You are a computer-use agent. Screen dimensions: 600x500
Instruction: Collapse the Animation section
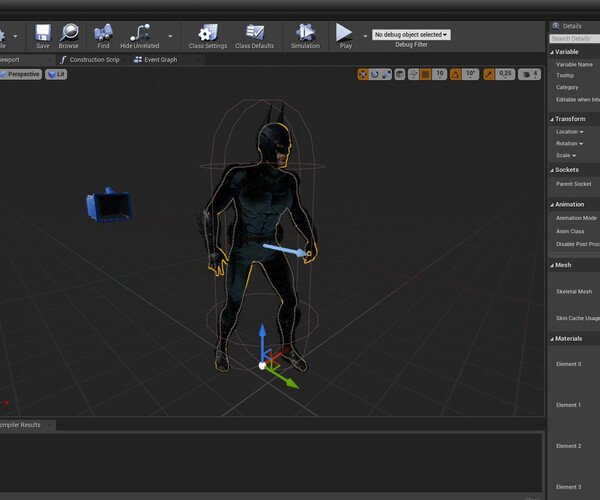click(552, 205)
